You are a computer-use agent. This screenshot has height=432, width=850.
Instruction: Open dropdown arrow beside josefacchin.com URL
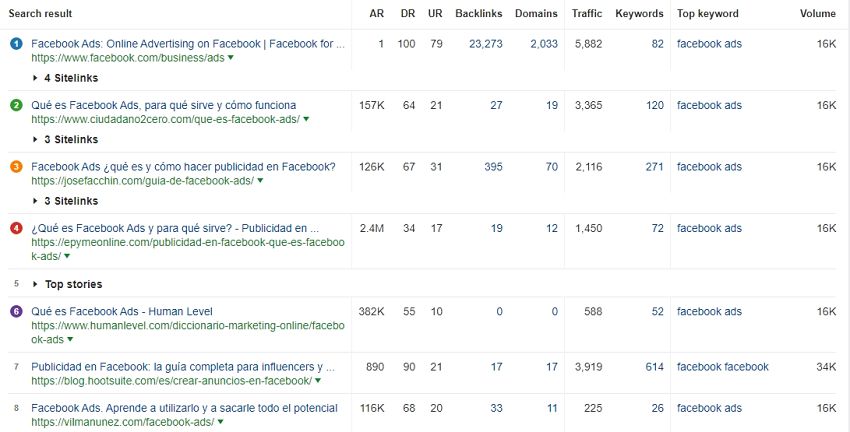click(x=260, y=181)
